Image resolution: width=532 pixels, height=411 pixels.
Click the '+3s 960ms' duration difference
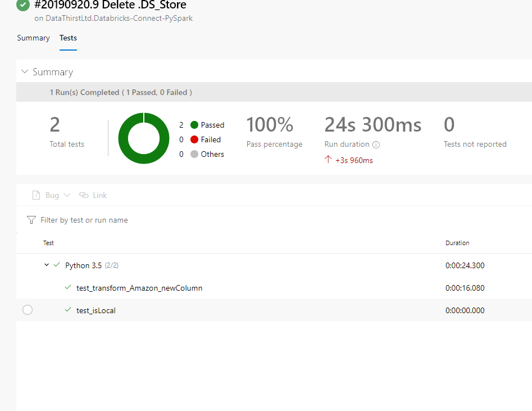354,160
